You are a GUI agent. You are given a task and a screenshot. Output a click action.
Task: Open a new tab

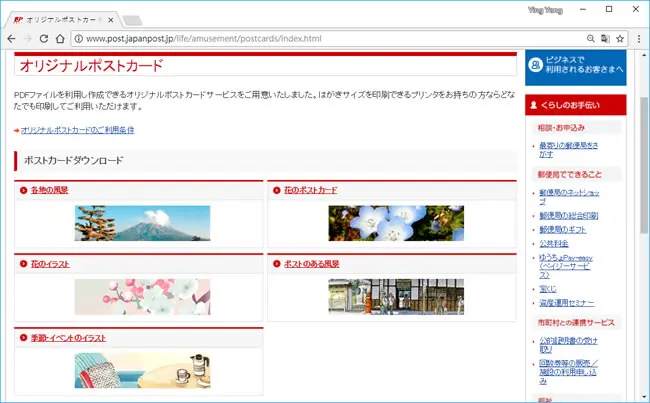[132, 20]
